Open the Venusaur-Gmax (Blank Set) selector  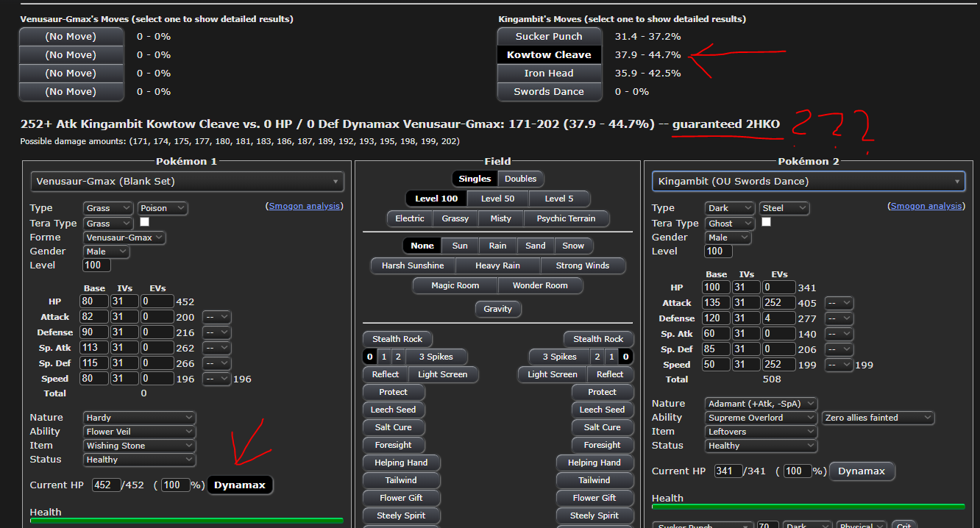187,181
